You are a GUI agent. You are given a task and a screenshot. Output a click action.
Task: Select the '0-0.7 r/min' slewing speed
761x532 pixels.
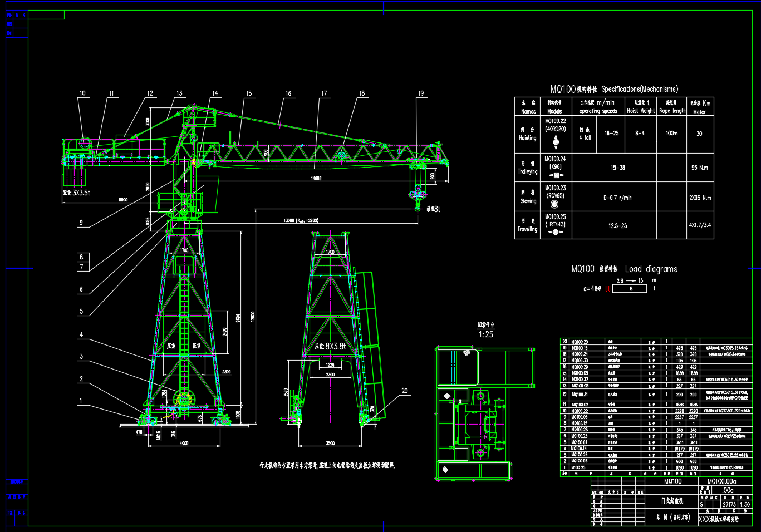617,198
